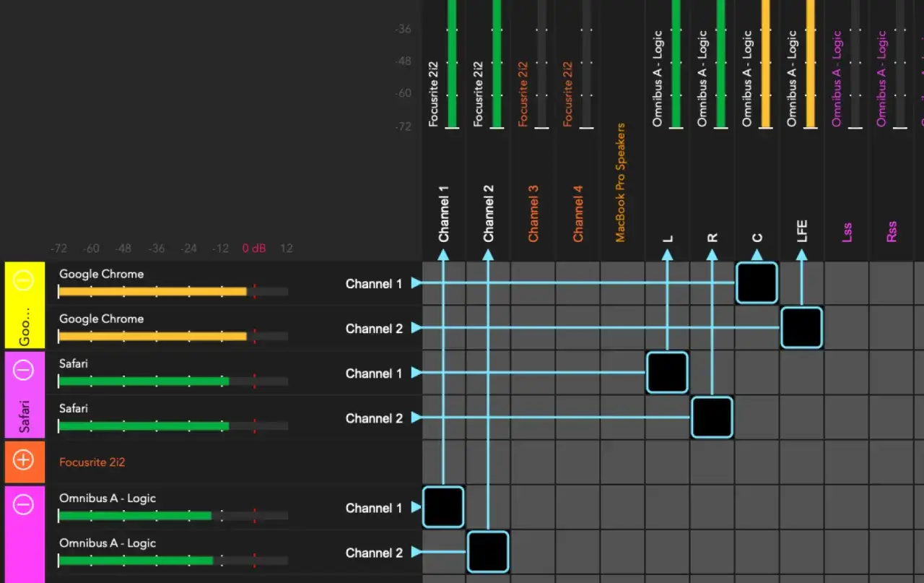Click the 0 dB scale marking
The image size is (924, 583).
pos(254,248)
